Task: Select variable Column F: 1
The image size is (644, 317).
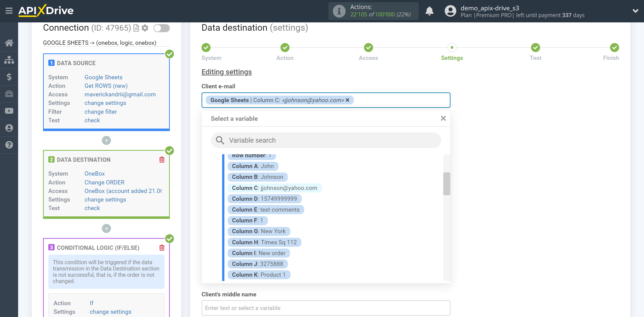Action: (x=248, y=220)
